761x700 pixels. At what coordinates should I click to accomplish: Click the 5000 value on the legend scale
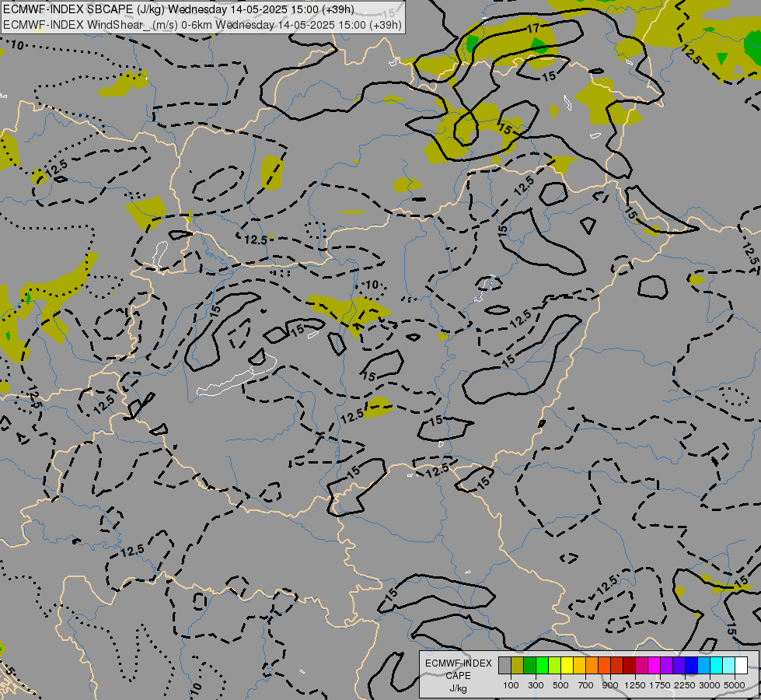pos(735,685)
